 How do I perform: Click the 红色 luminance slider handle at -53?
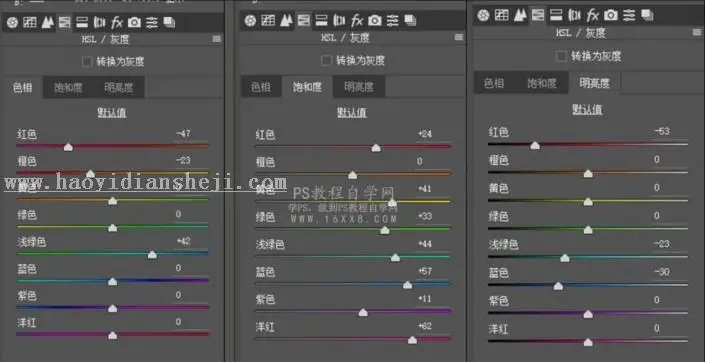click(x=535, y=145)
